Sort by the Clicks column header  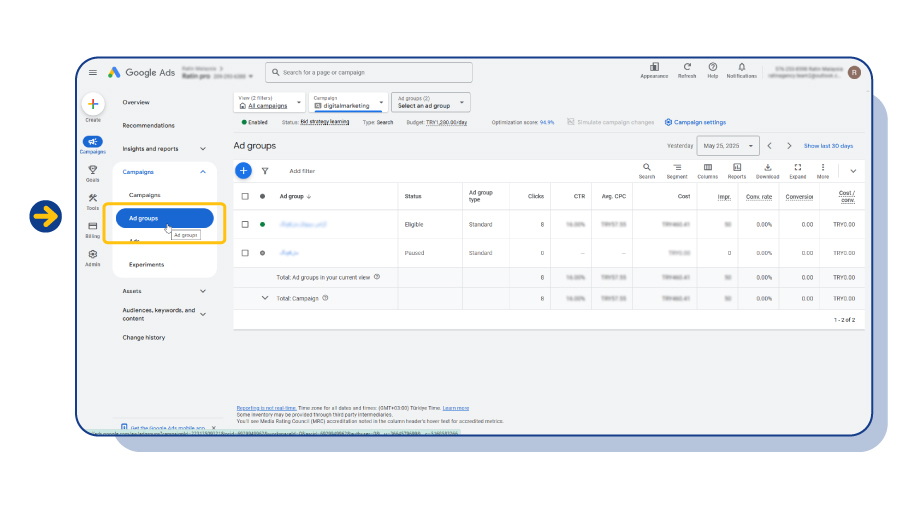point(536,196)
